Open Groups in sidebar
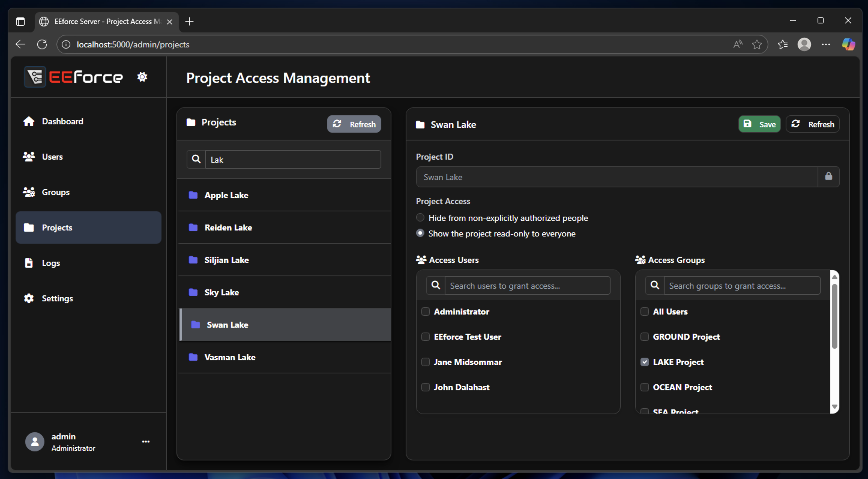 tap(88, 192)
